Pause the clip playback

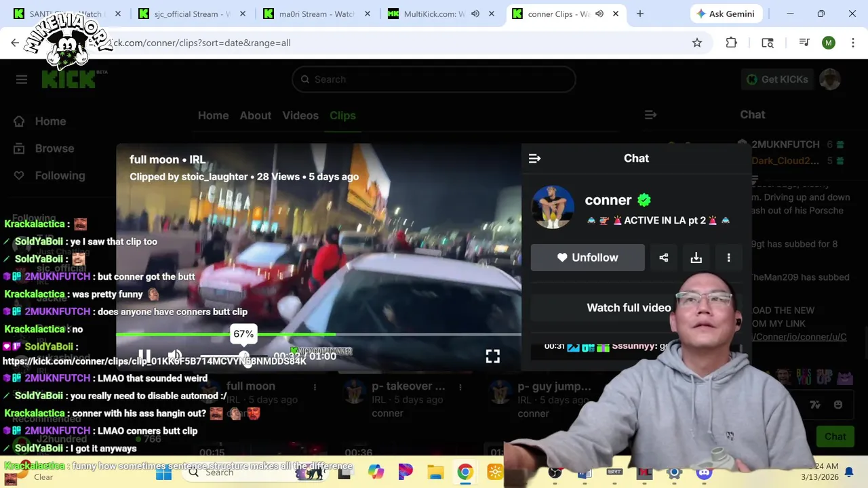click(x=144, y=355)
